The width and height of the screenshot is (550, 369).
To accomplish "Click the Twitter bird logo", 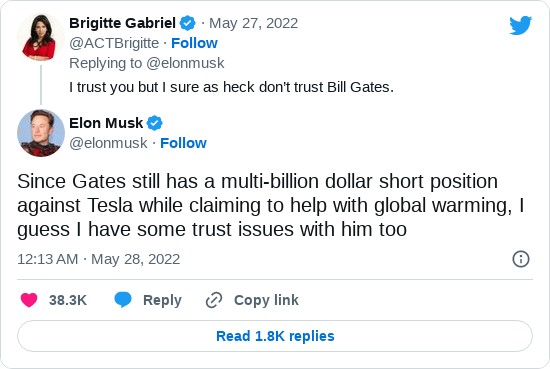I will (521, 25).
